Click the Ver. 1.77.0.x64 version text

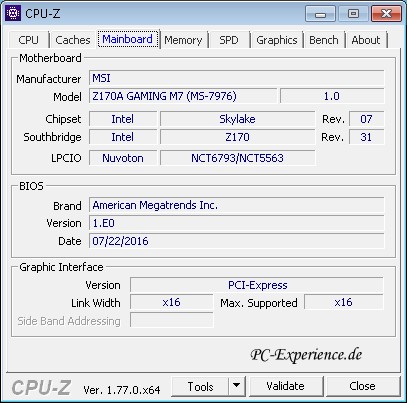(x=122, y=390)
